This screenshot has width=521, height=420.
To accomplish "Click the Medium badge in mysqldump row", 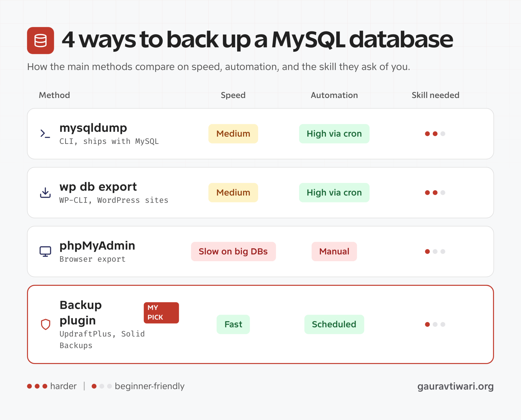I will point(233,134).
